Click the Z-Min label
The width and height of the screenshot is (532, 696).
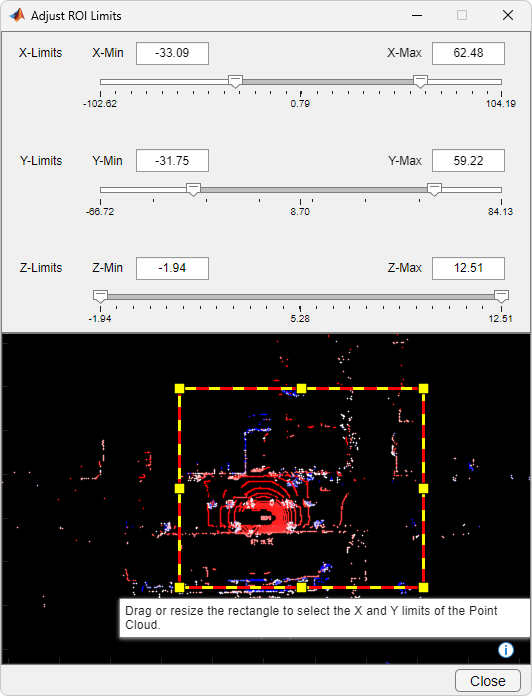(107, 268)
